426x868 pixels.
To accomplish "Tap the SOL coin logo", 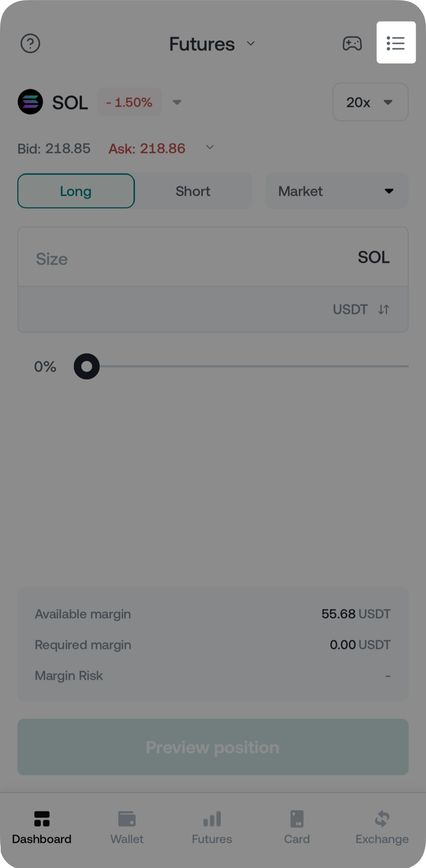I will tap(30, 102).
